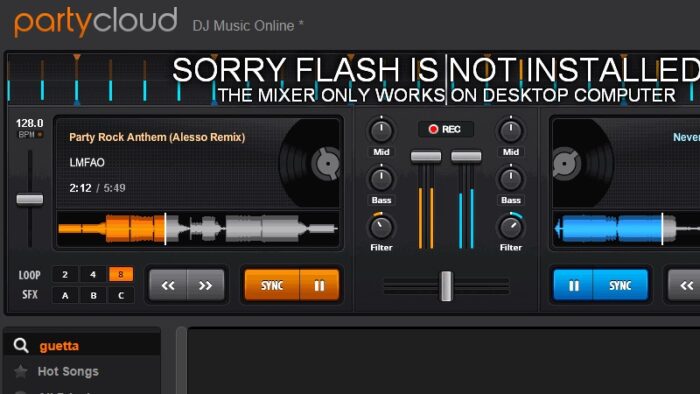Trigger SFX A on left deck
The width and height of the screenshot is (700, 394).
(x=65, y=295)
